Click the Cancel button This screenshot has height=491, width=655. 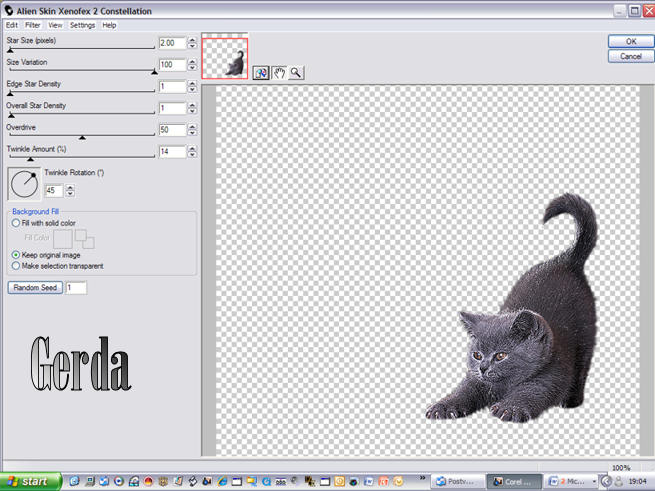pos(631,56)
